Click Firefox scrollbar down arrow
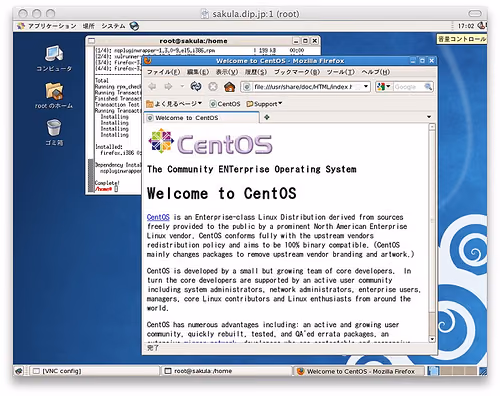Image resolution: width=500 pixels, height=396 pixels. pos(432,339)
